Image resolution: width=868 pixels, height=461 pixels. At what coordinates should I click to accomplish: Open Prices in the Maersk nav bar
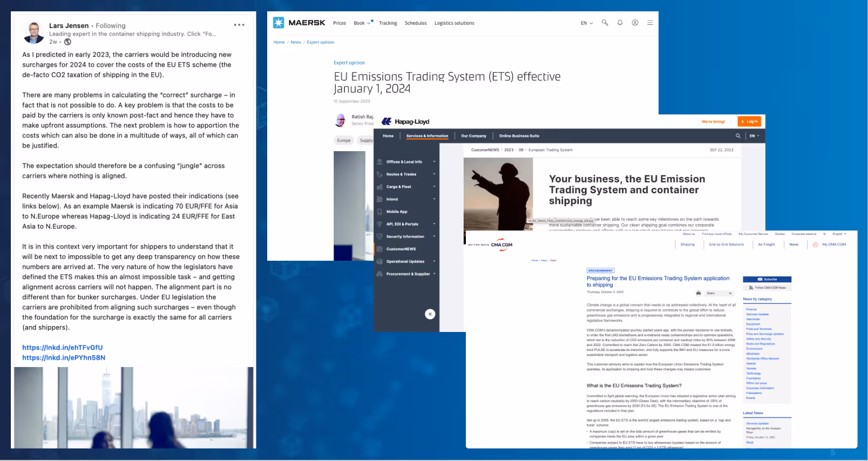point(340,23)
